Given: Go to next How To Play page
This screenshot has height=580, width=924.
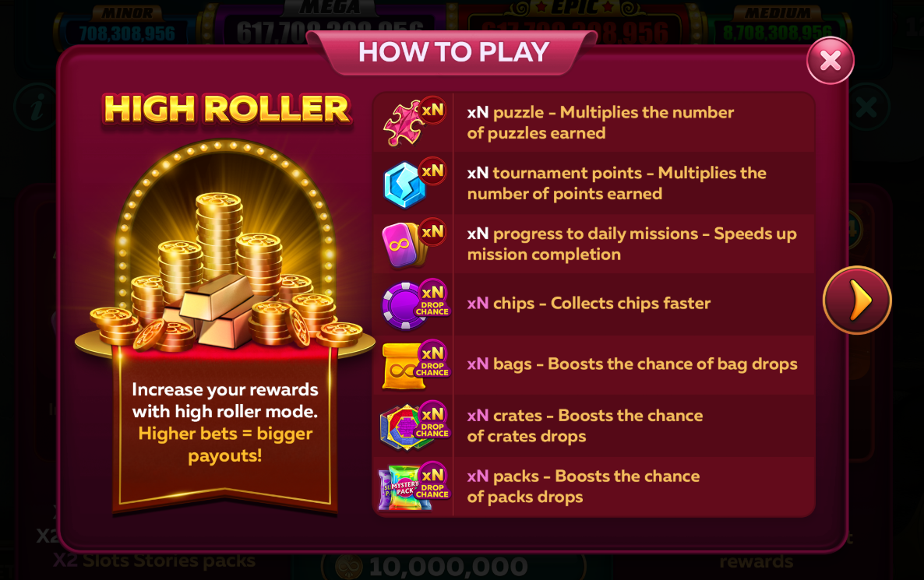Looking at the screenshot, I should [858, 301].
